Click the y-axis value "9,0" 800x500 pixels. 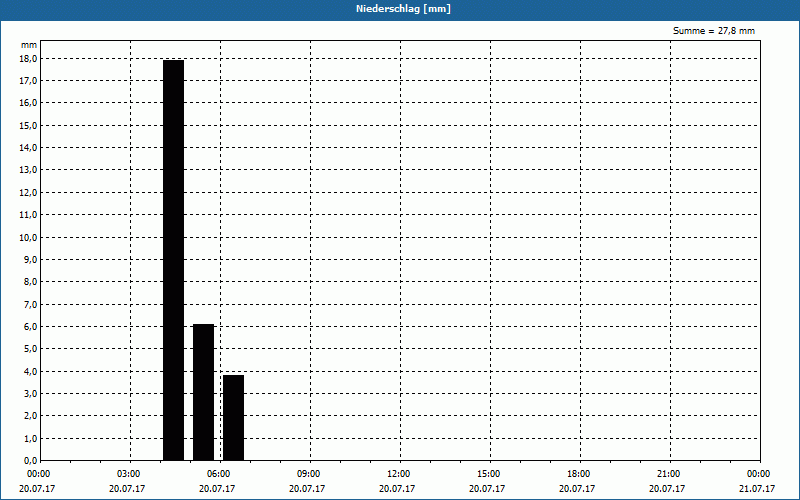click(31, 260)
